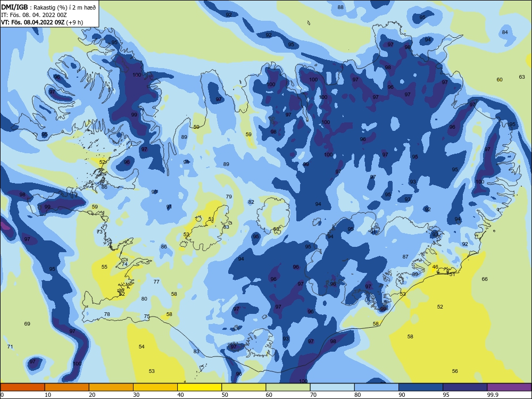Click the '82' humidity value on the map
Image resolution: width=532 pixels, height=399 pixels.
tap(251, 202)
